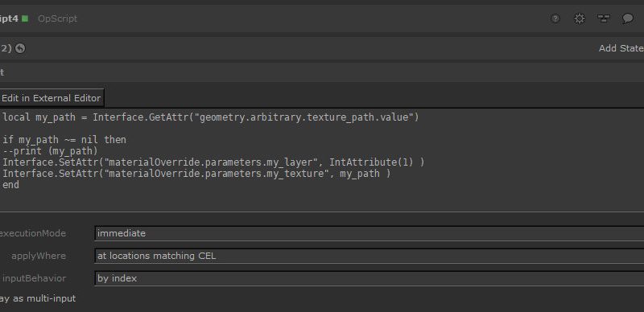Click the SetAttr my_texture code line
This screenshot has width=644, height=312.
(196, 174)
